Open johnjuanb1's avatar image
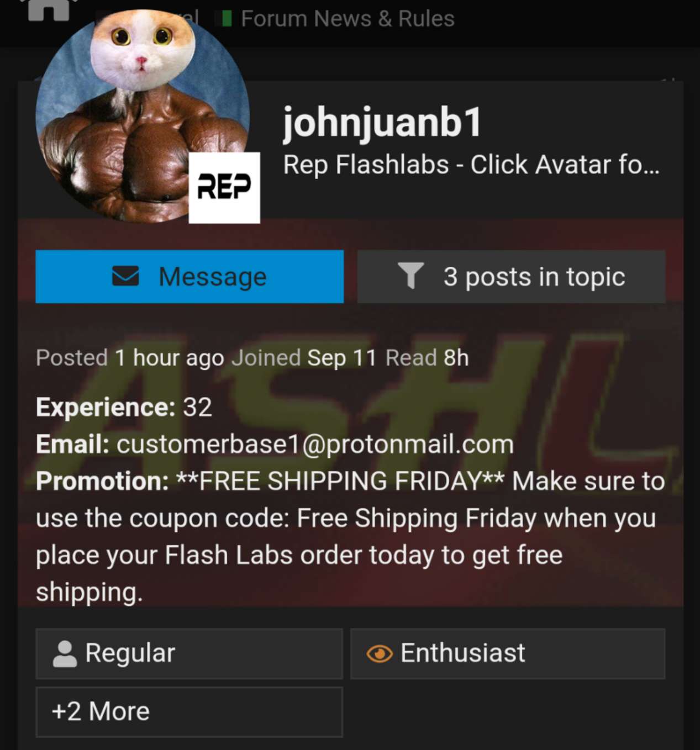The image size is (700, 750). point(142,116)
